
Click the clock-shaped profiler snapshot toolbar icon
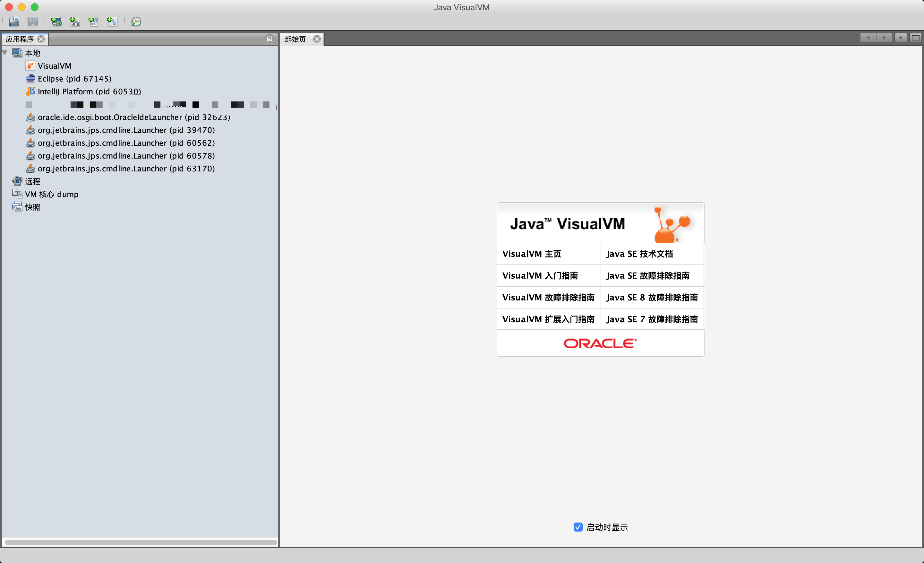[136, 22]
